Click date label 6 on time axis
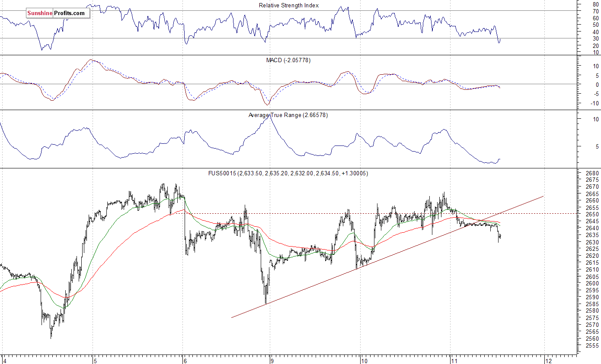This screenshot has width=601, height=364. [185, 360]
